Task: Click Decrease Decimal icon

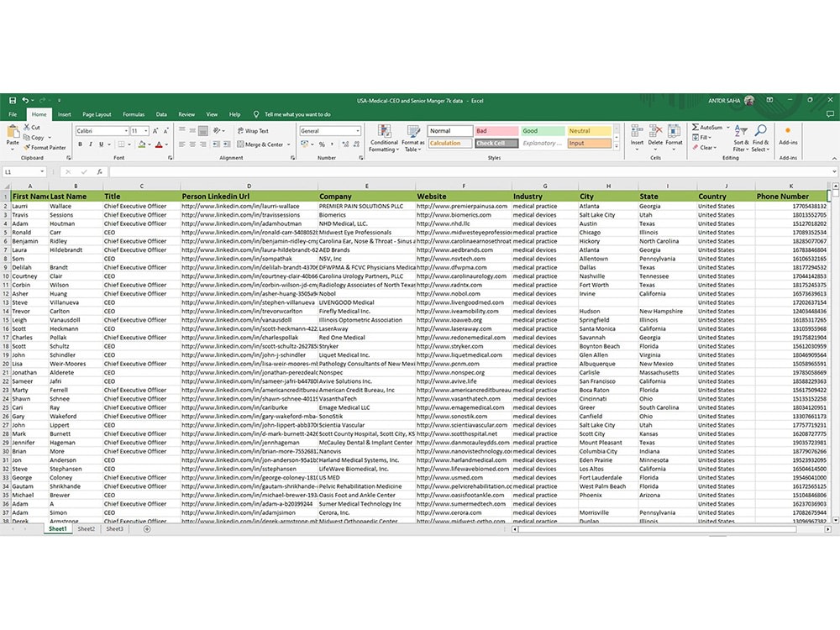Action: [x=356, y=144]
